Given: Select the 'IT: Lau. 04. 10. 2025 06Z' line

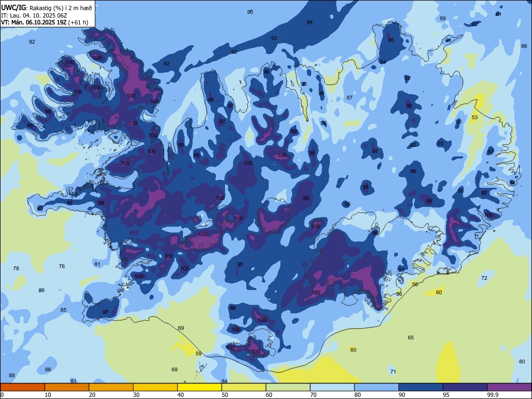Looking at the screenshot, I should click(34, 15).
